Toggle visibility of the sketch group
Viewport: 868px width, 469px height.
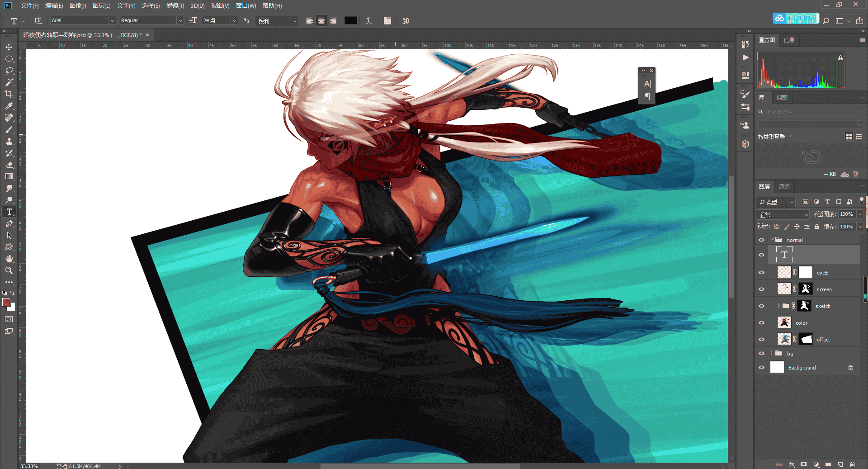coord(761,306)
